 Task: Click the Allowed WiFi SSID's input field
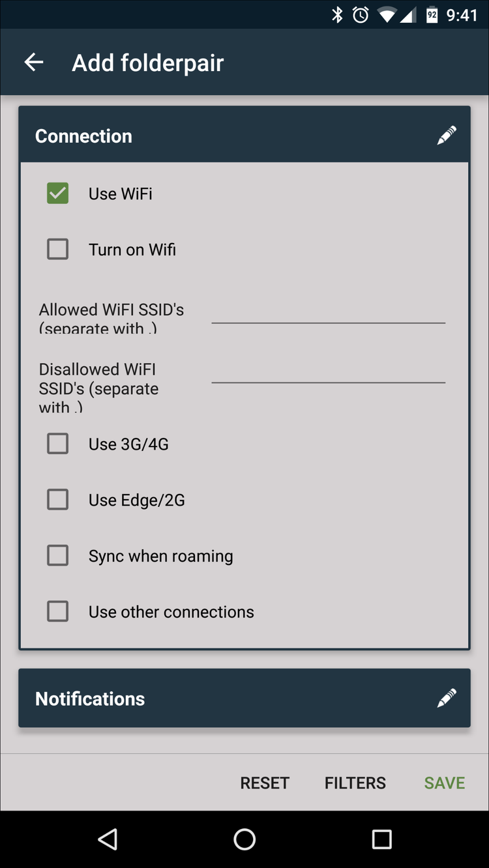tap(329, 318)
